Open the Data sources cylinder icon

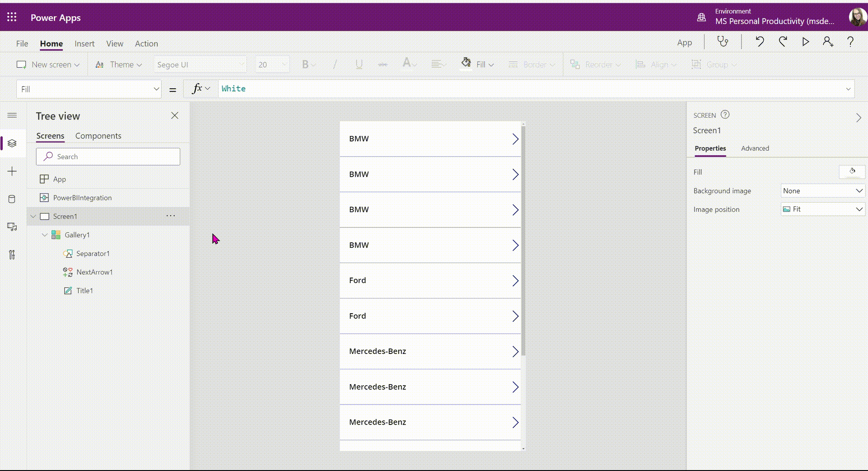[x=12, y=199]
